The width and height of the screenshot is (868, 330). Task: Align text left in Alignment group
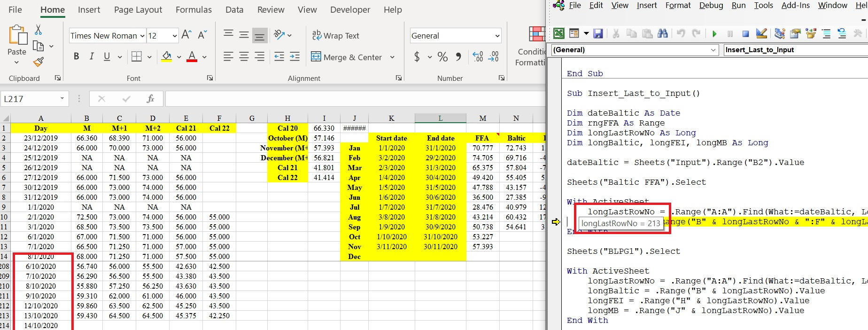point(228,57)
